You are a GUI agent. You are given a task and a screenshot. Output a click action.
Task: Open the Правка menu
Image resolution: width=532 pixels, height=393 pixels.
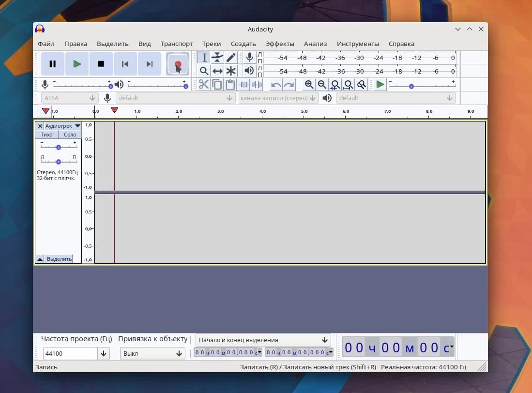(76, 44)
